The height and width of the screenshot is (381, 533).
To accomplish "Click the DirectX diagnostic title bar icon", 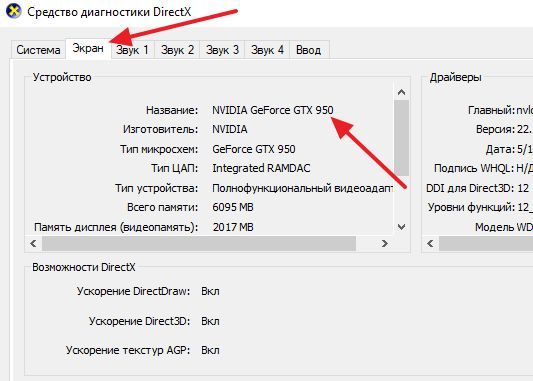I will point(14,11).
